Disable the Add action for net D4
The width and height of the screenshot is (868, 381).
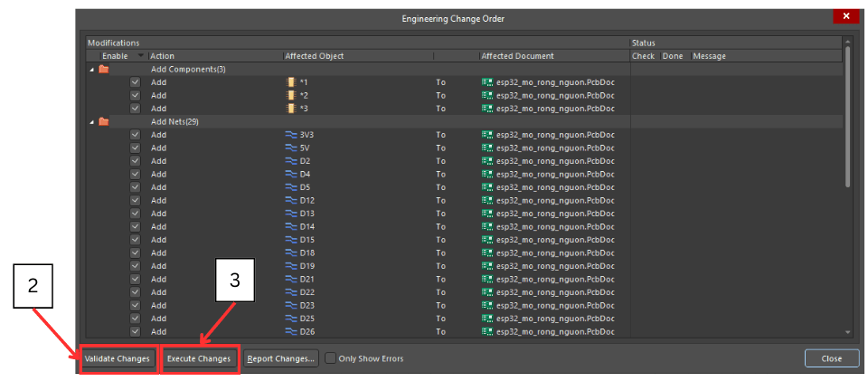tap(135, 174)
